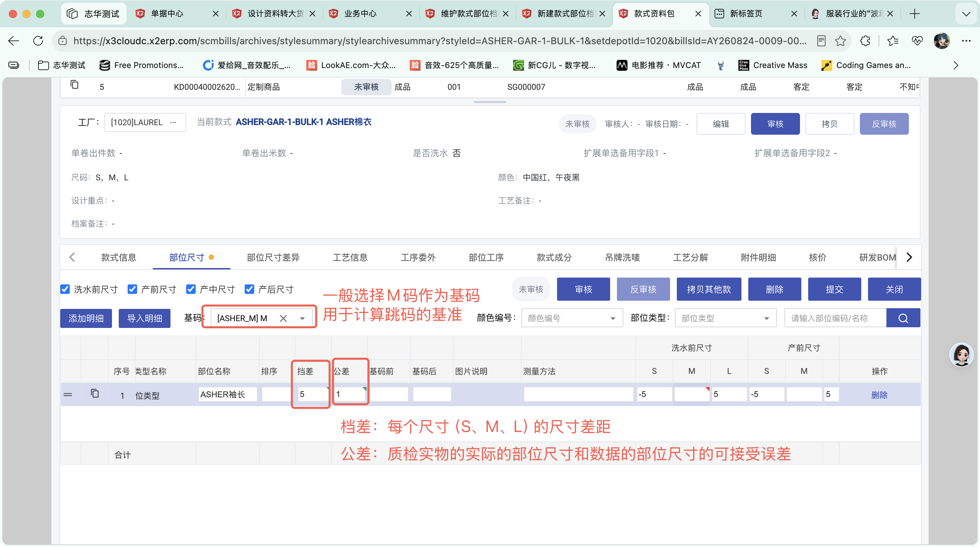Toggle the 产前尺寸 checkbox
Screen dimensions: 980x547
coord(132,289)
